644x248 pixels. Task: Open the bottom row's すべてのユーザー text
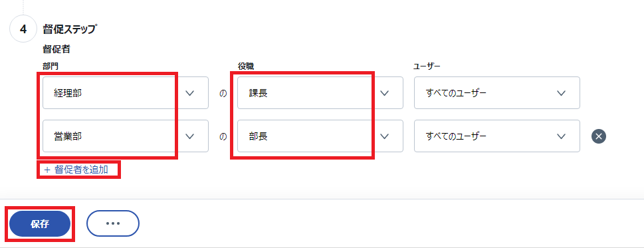click(x=456, y=136)
